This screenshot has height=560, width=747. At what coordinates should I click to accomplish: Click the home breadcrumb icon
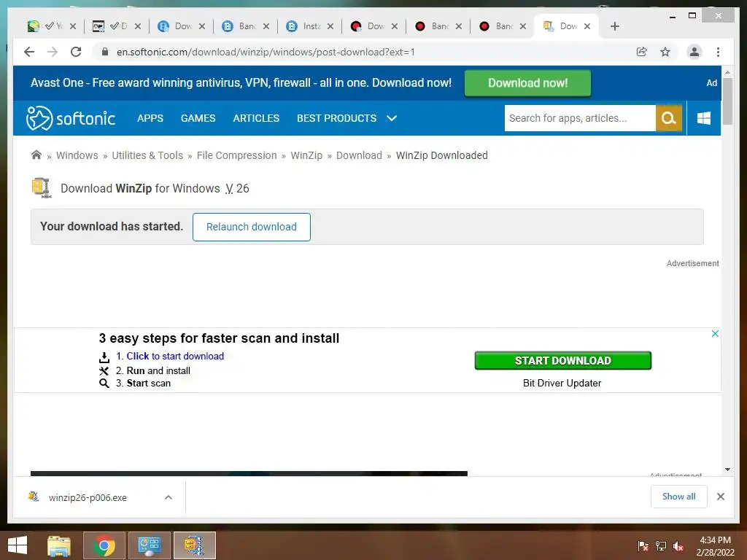36,155
